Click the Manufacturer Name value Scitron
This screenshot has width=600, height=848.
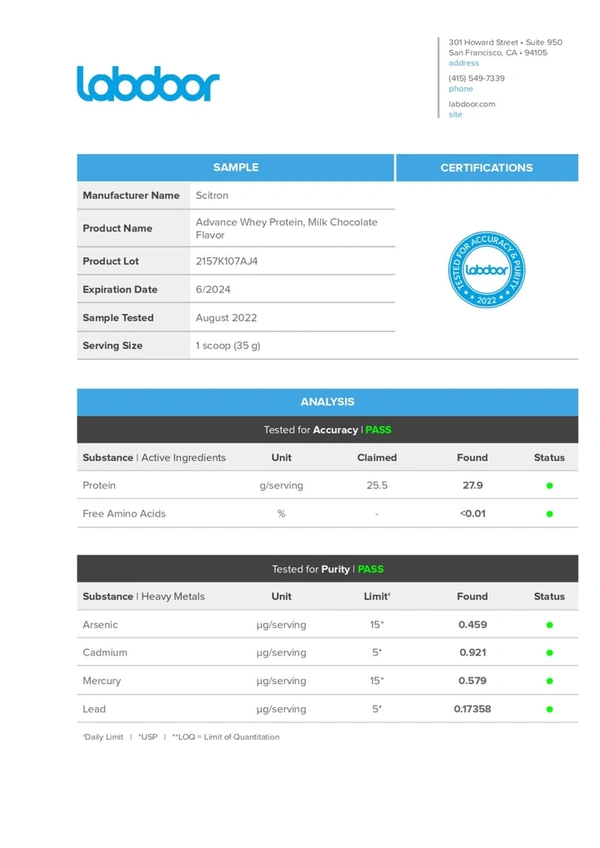pos(212,196)
